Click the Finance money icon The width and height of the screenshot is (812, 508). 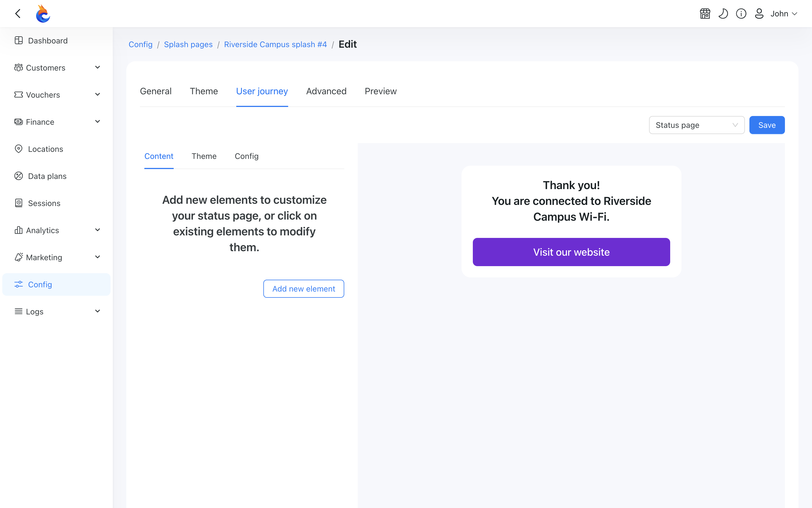(18, 122)
